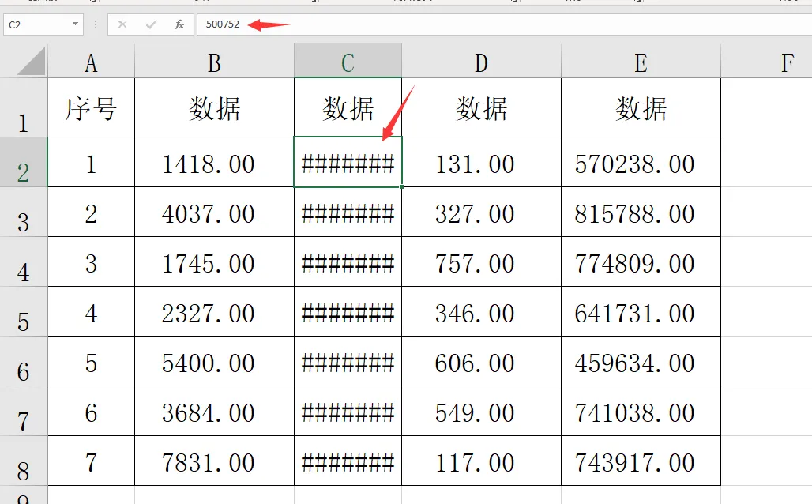Click serial number cell 4 in column A
Image resolution: width=812 pixels, height=504 pixels.
(91, 311)
